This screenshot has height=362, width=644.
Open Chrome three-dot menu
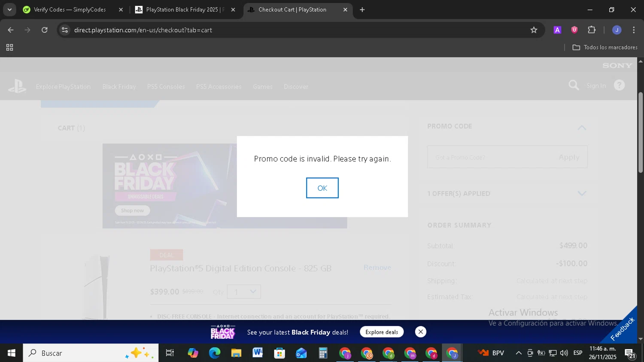point(634,30)
